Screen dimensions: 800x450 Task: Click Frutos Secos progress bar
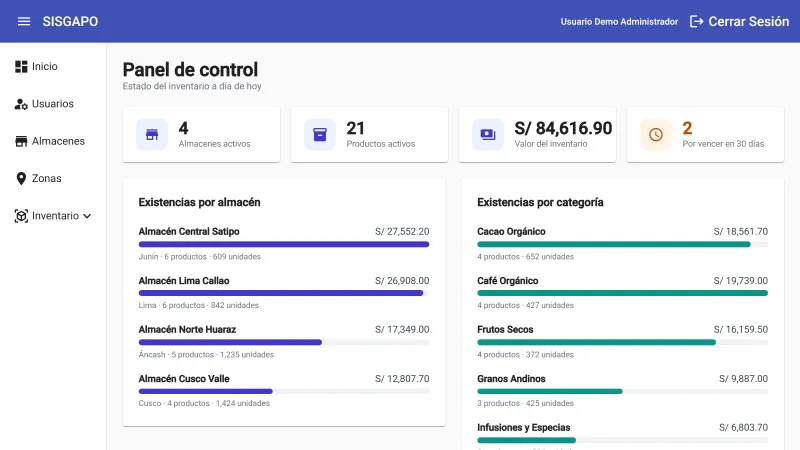pos(622,342)
